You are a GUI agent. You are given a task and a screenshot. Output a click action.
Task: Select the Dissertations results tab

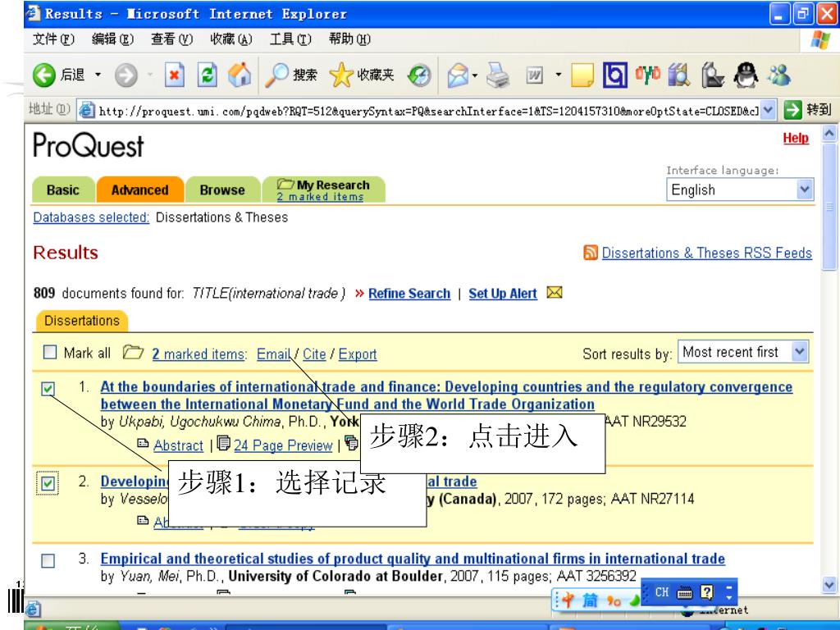click(82, 321)
